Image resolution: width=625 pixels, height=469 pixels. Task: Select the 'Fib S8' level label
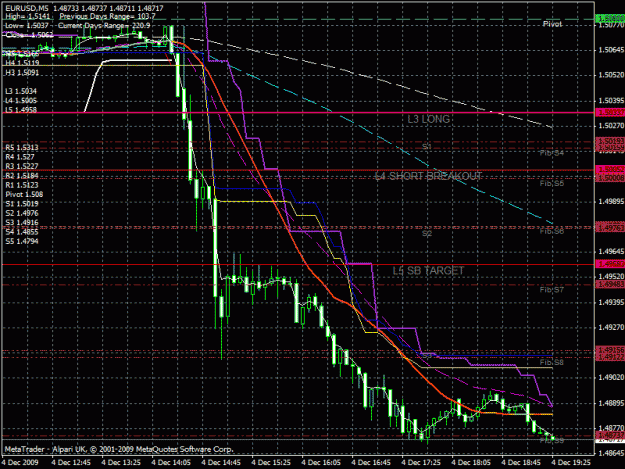(x=552, y=363)
